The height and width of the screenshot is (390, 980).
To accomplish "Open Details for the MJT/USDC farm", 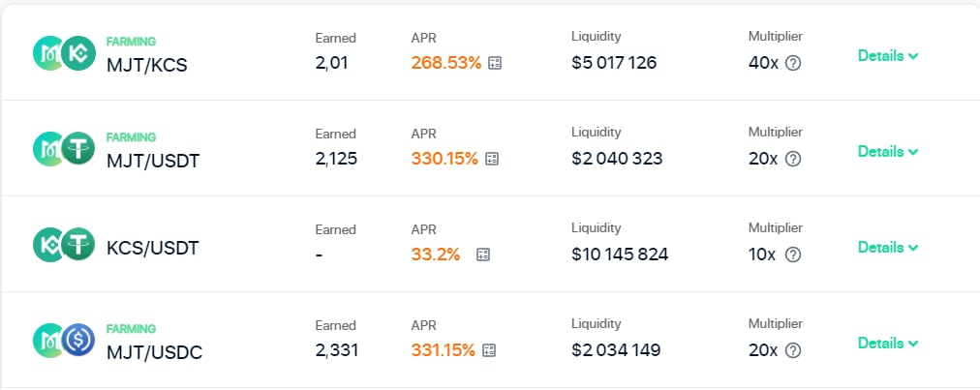I will click(888, 344).
